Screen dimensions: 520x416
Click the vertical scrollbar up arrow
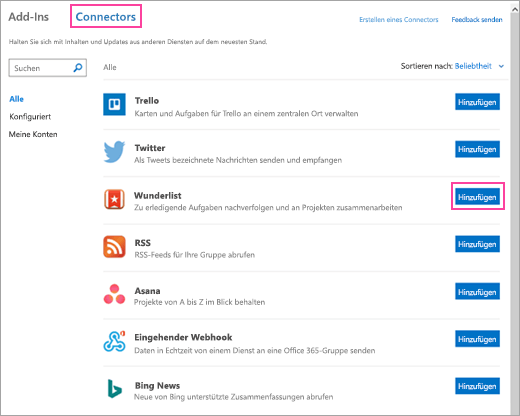pos(515,9)
